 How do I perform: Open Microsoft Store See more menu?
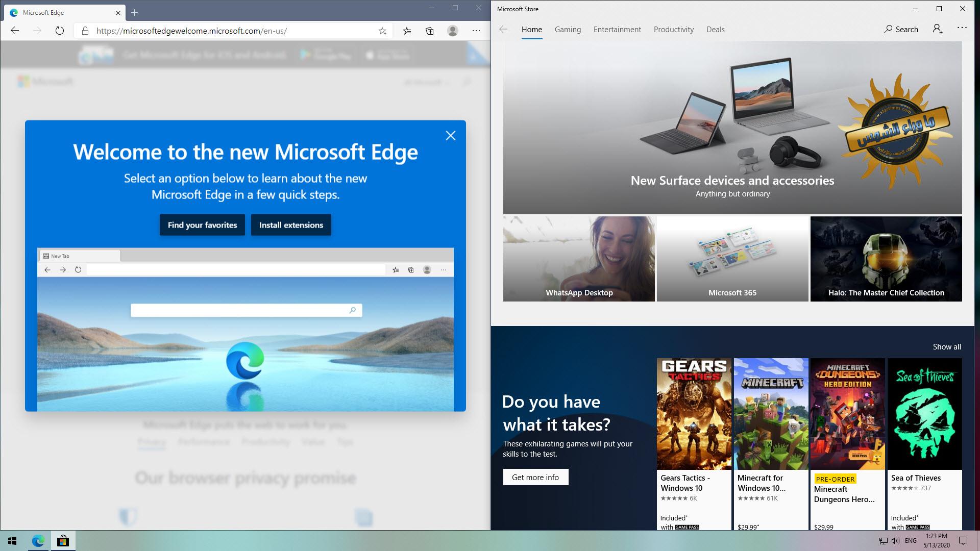[x=962, y=28]
